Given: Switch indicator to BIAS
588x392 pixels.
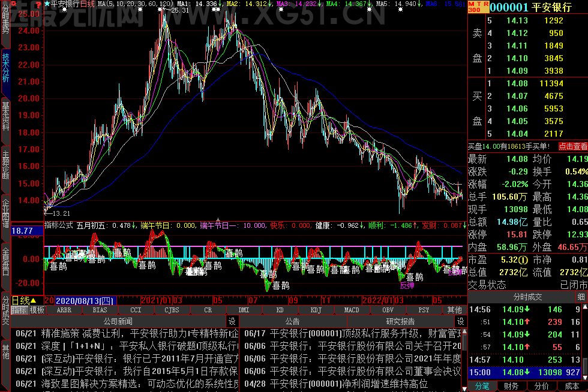Looking at the screenshot, I should 100,310.
